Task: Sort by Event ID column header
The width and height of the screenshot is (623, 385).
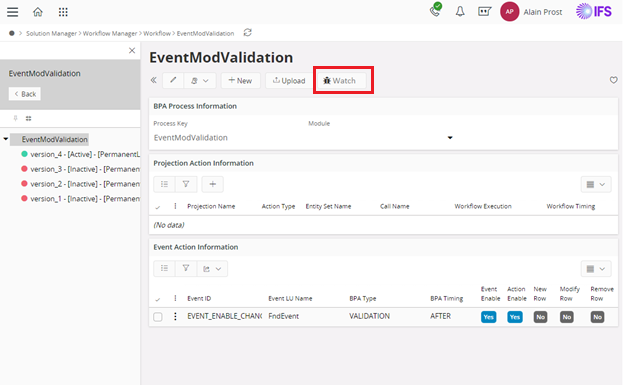Action: click(x=199, y=298)
